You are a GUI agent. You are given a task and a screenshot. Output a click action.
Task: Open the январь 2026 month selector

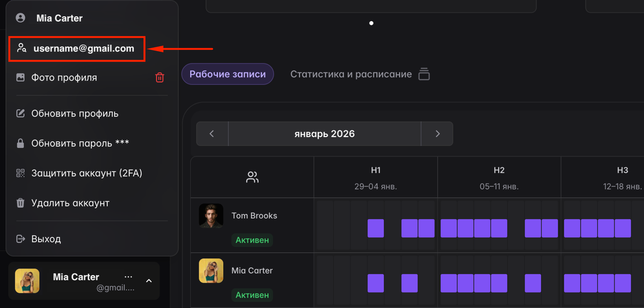click(325, 134)
